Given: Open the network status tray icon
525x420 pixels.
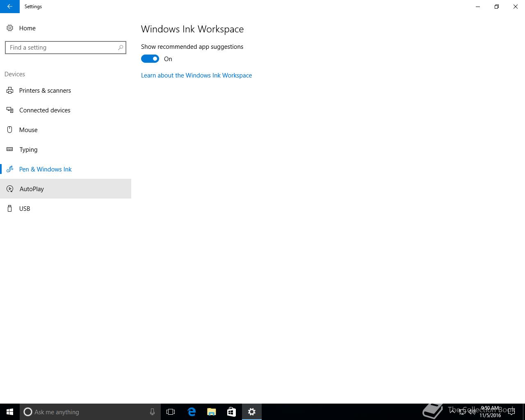Looking at the screenshot, I should 462,412.
